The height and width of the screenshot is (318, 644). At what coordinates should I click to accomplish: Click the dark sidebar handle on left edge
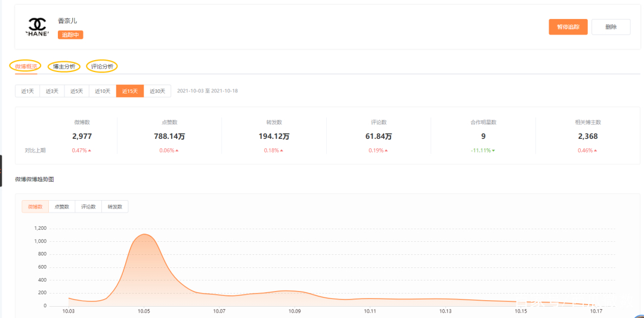point(1,170)
